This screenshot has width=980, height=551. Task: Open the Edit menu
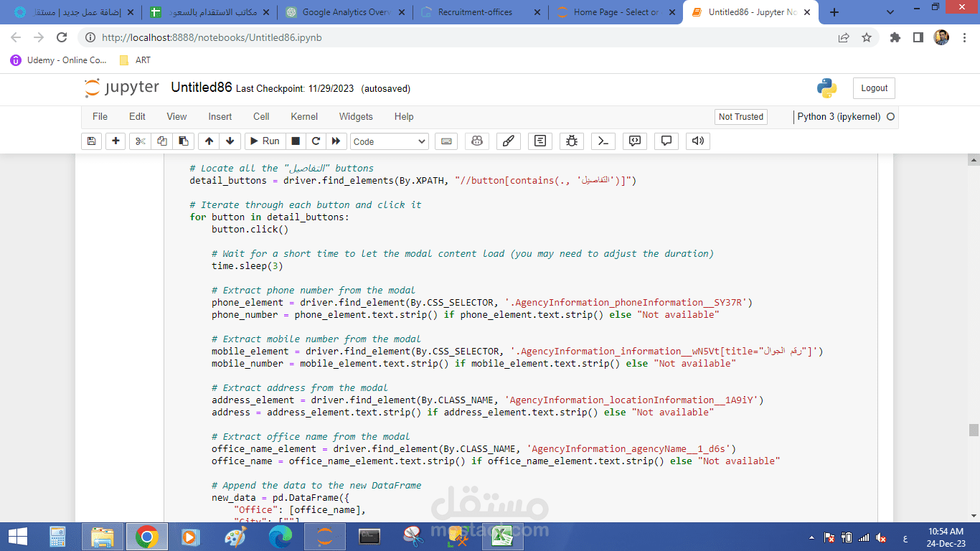tap(137, 116)
